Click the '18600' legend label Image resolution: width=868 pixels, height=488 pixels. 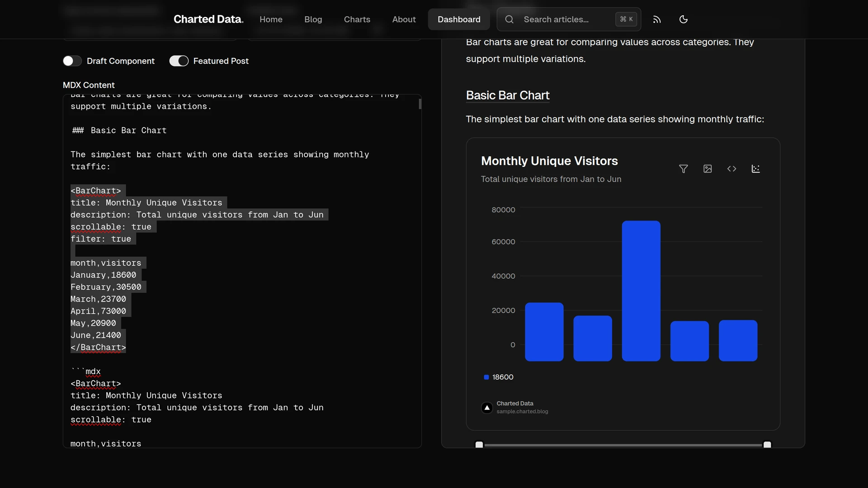[503, 377]
